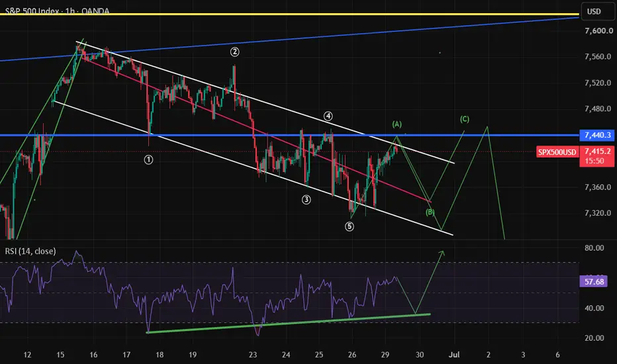Select the circled wave 5 marker

click(350, 226)
